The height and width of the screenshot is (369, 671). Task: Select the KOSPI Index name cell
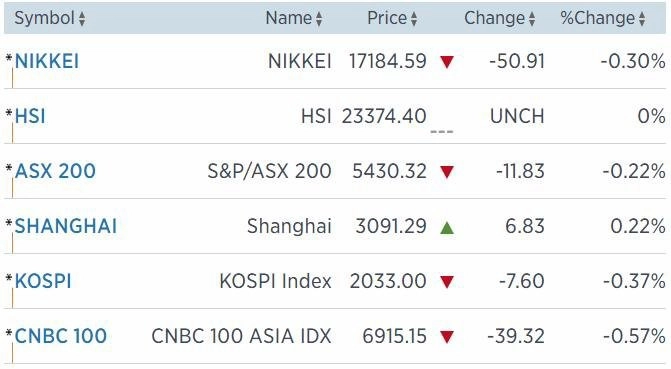tap(275, 281)
